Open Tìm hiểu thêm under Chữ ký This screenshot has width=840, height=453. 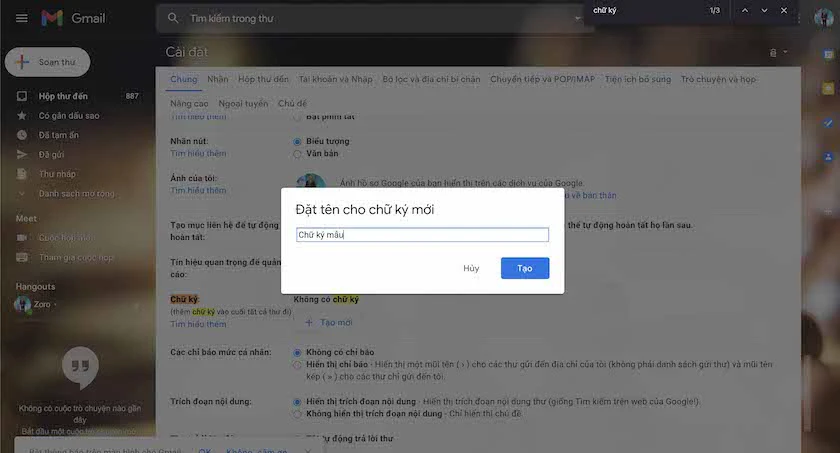[198, 324]
